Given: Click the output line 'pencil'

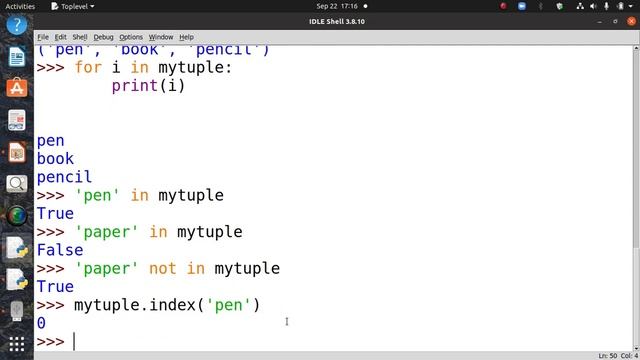Looking at the screenshot, I should click(x=64, y=177).
